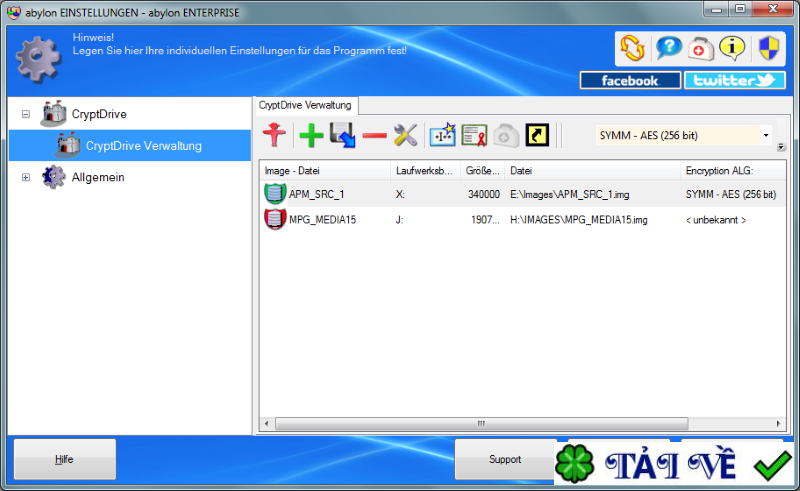Click drive letter J: cell
800x491 pixels.
tap(399, 220)
